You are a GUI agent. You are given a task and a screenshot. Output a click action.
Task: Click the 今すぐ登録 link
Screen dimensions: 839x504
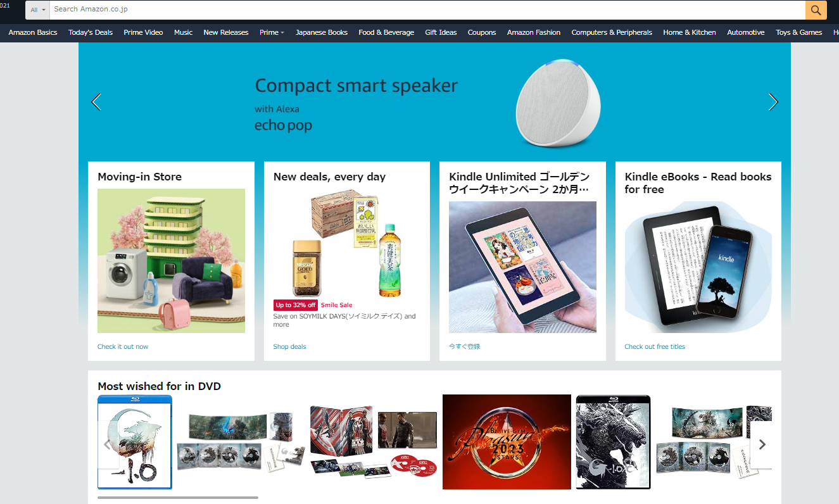465,346
